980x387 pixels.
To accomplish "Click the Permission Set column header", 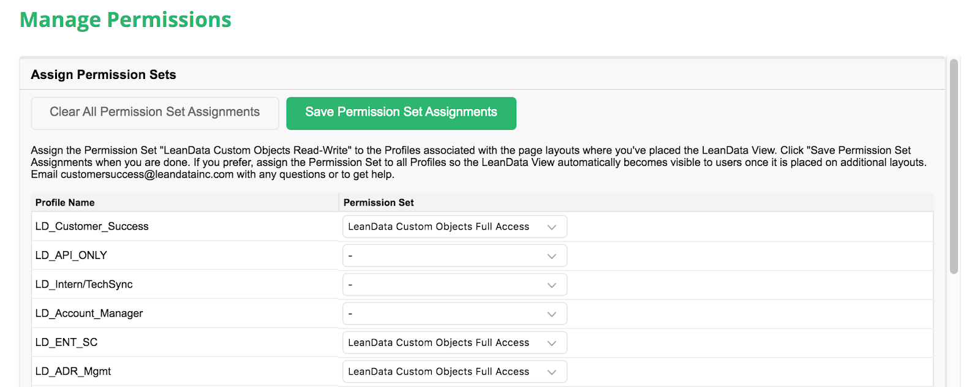I will click(379, 203).
